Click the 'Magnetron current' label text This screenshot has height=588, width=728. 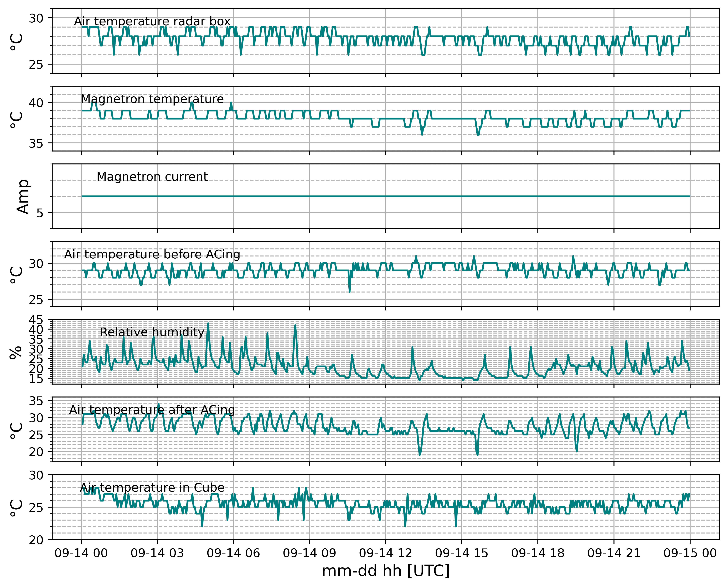pos(152,177)
